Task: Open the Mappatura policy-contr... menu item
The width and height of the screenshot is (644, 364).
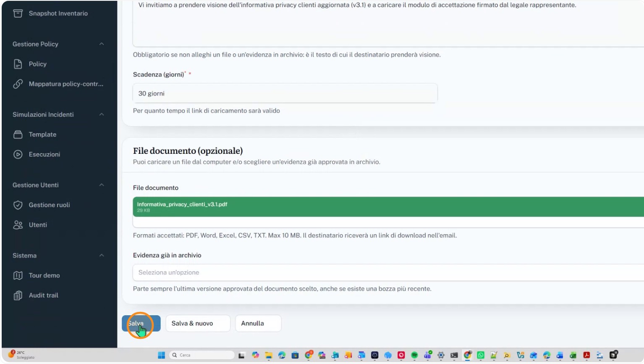Action: (58, 84)
